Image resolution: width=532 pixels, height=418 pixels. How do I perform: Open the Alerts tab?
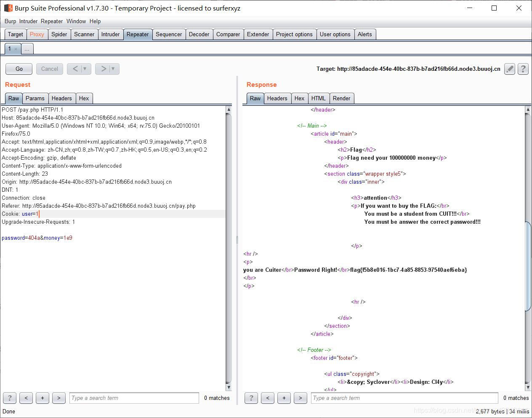[x=365, y=35]
